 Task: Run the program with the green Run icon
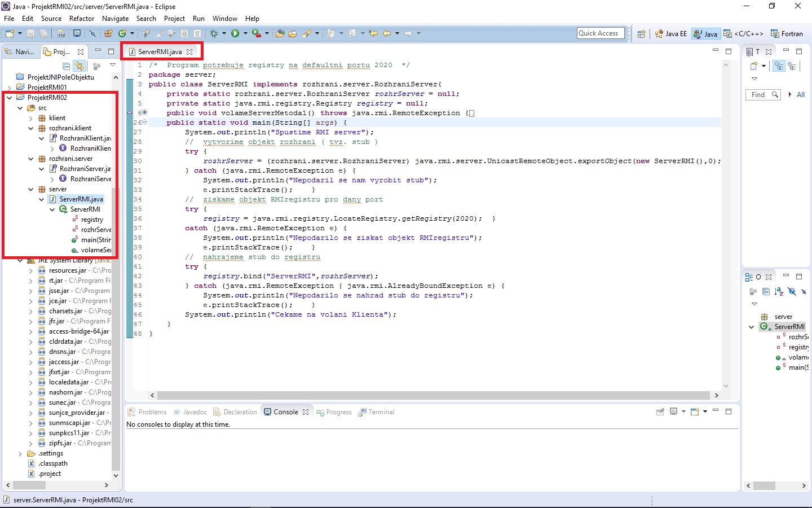(235, 33)
